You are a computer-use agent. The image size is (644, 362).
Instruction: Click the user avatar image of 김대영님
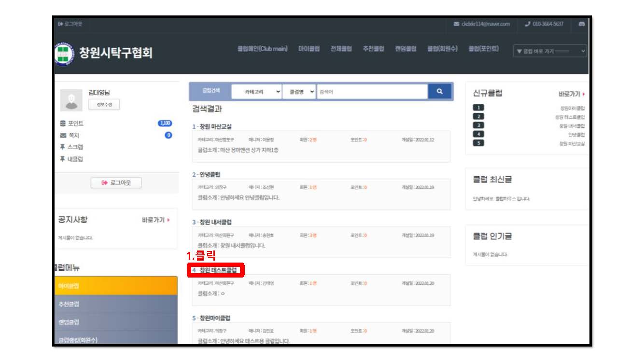(x=71, y=99)
